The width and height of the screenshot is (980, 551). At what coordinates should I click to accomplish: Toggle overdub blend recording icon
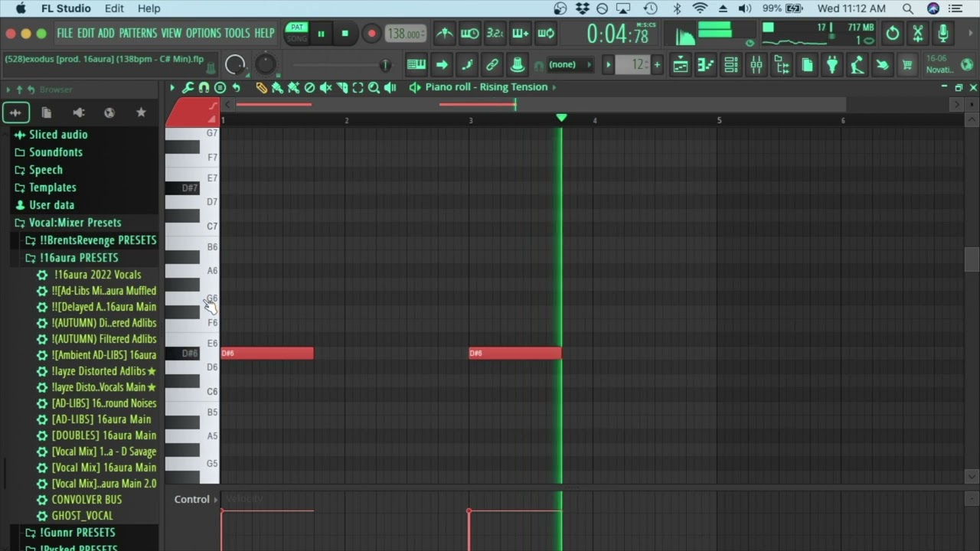tap(521, 33)
